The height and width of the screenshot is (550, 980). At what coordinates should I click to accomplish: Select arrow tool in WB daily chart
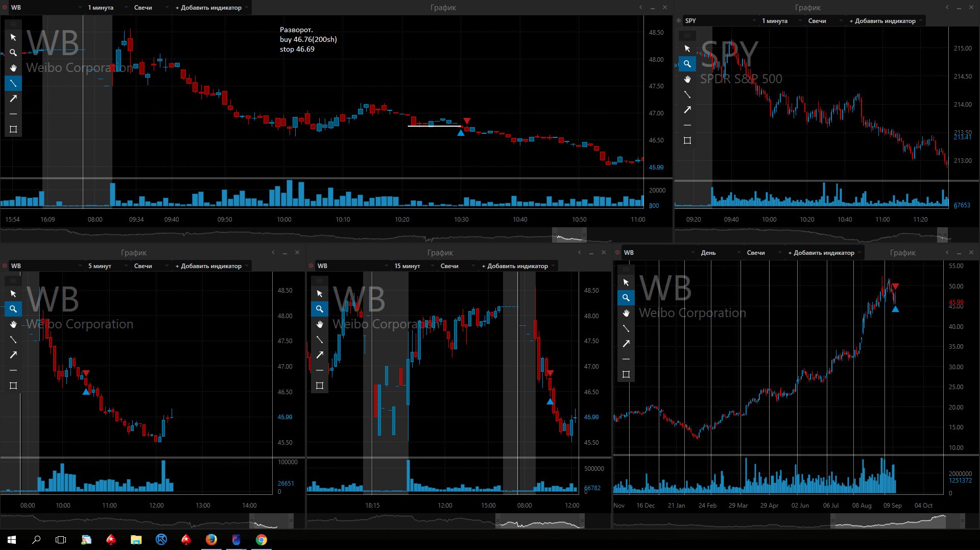pos(626,344)
